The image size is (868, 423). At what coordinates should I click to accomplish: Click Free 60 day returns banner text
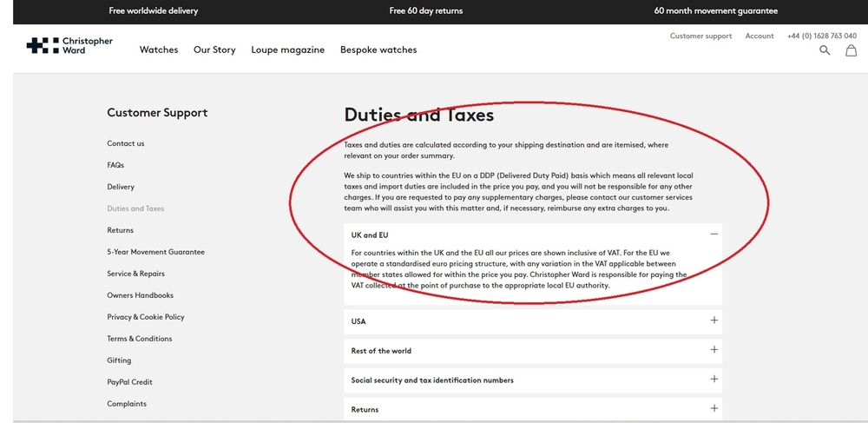[x=425, y=10]
